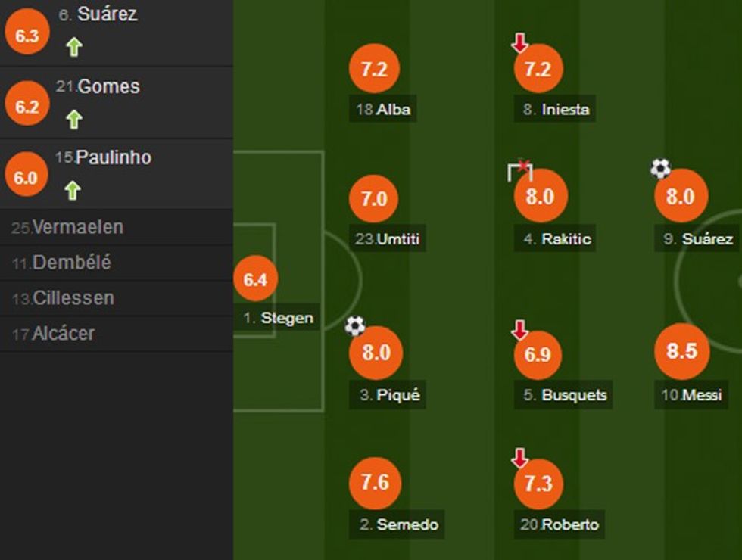This screenshot has height=560, width=742.
Task: Click Roberto's red substituted-off arrow
Action: [x=519, y=458]
